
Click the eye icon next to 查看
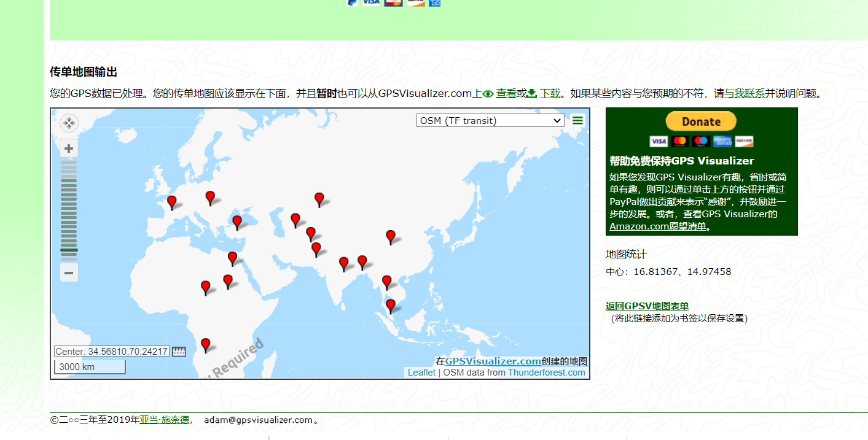point(488,94)
